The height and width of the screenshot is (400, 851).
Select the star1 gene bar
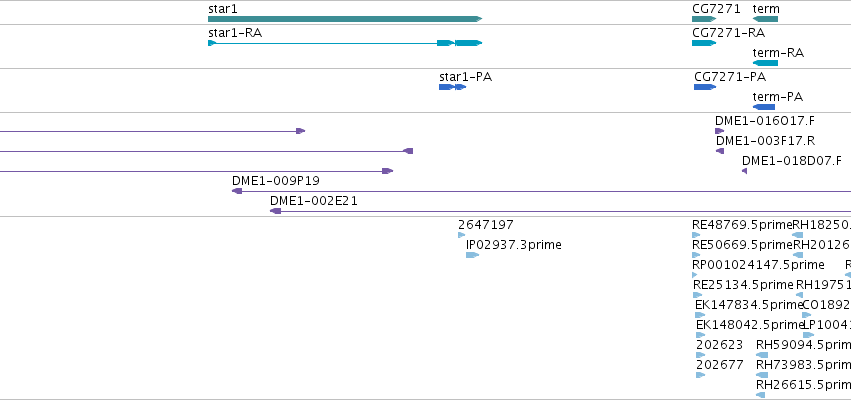point(345,19)
